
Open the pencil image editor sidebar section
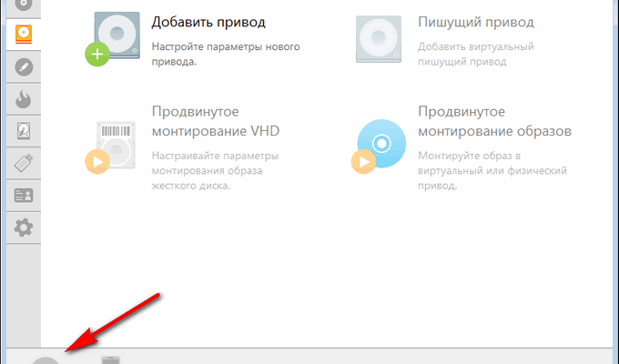[24, 66]
